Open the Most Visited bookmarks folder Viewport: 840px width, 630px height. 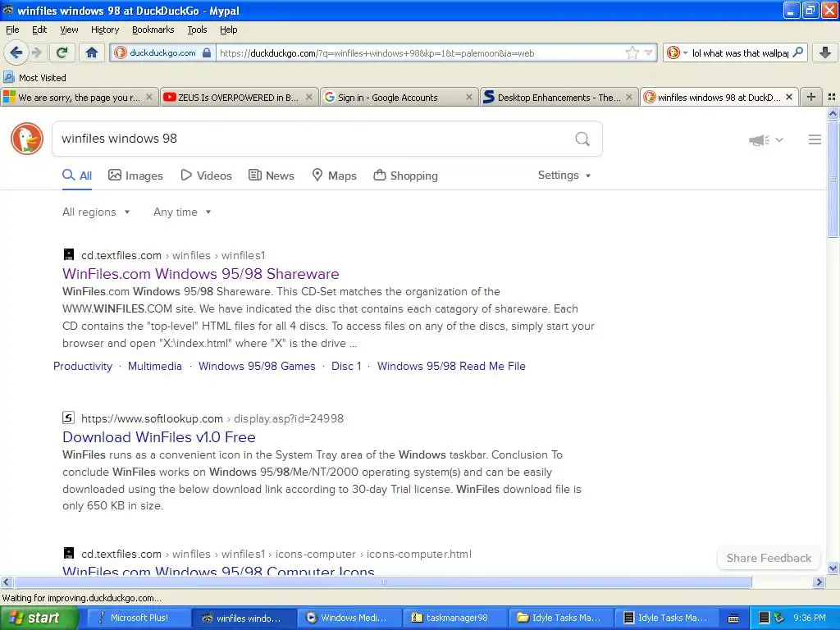click(34, 78)
